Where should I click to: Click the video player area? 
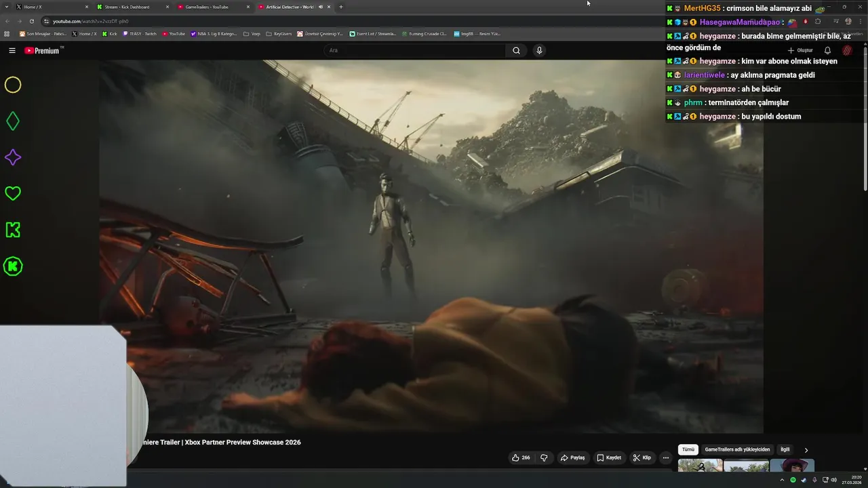[x=431, y=245]
